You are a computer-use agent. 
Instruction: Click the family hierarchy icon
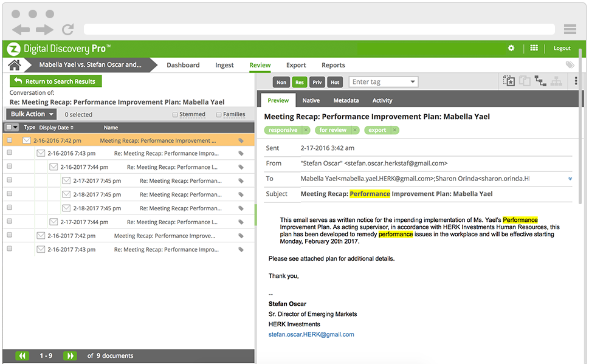pos(556,81)
